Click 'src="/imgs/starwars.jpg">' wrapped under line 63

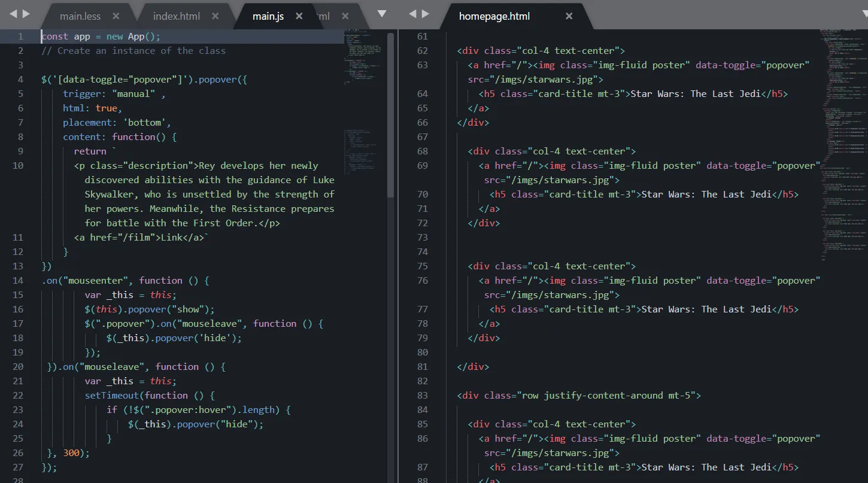[536, 80]
